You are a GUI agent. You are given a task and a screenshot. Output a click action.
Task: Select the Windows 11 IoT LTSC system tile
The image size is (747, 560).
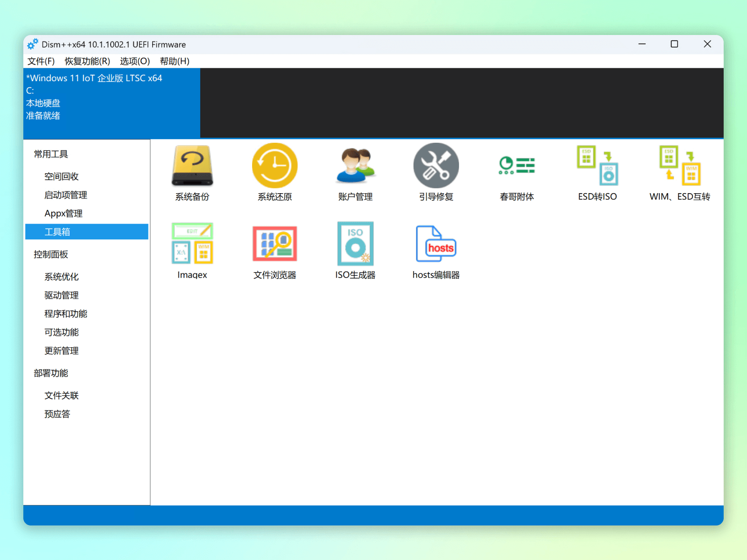(112, 103)
